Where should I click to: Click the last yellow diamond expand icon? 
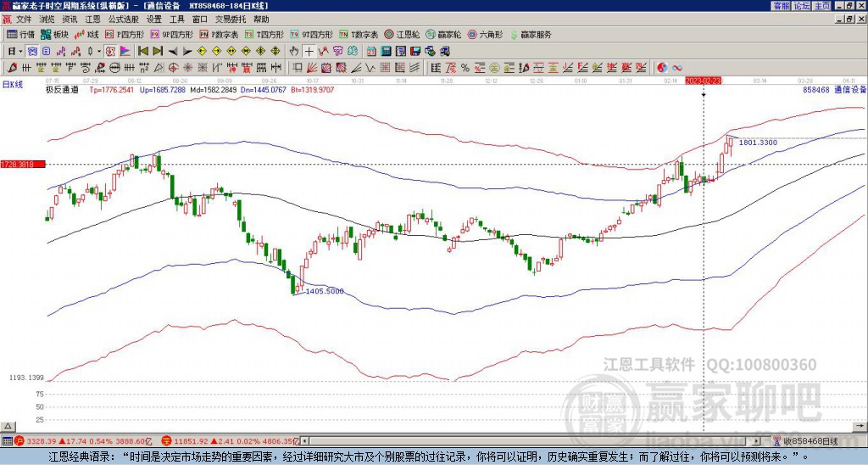(275, 52)
